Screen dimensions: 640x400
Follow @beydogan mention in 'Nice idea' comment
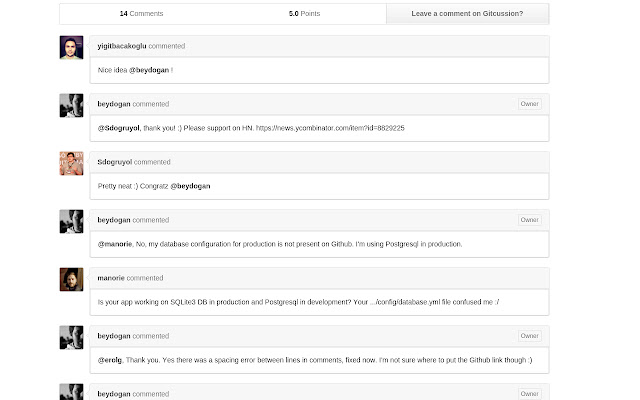tap(149, 70)
